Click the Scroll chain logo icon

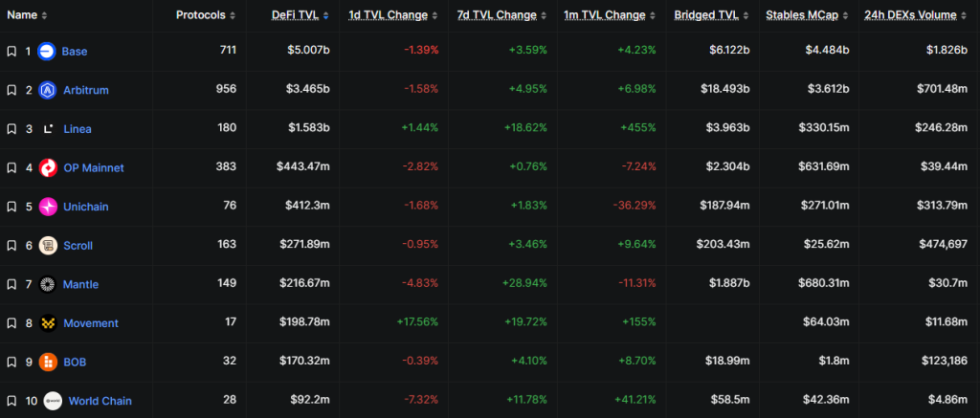point(48,246)
